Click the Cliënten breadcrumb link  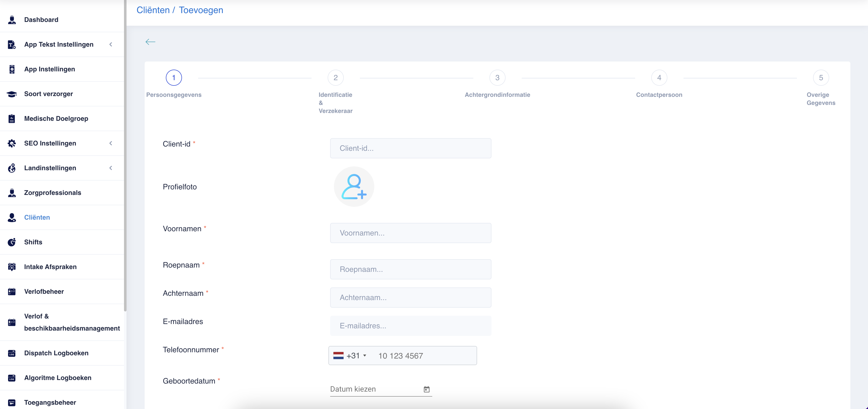click(153, 10)
